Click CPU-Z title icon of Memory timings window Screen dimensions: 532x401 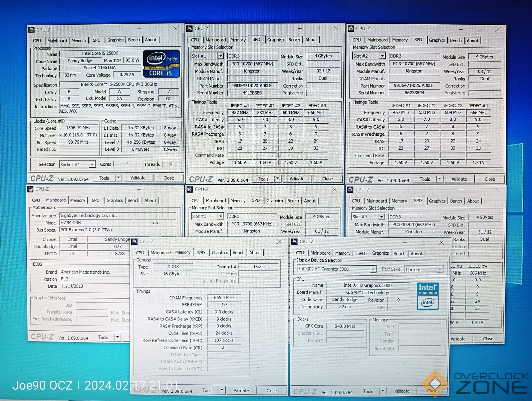[x=135, y=242]
